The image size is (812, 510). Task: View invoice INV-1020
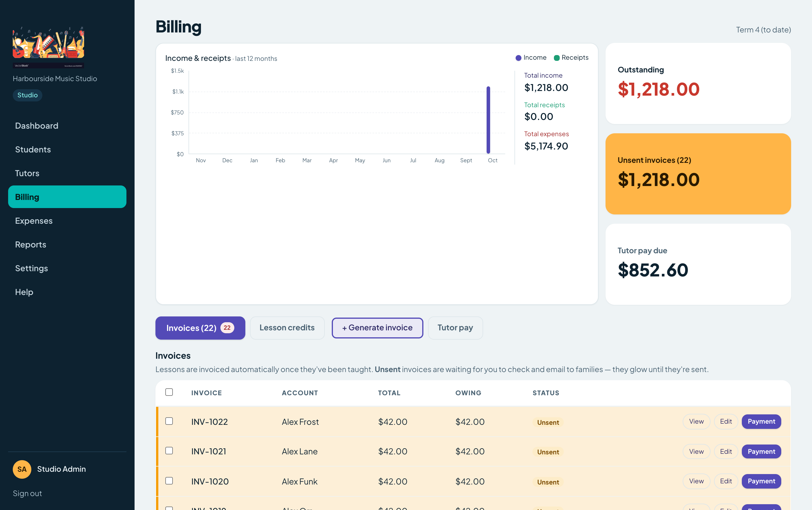click(x=696, y=481)
